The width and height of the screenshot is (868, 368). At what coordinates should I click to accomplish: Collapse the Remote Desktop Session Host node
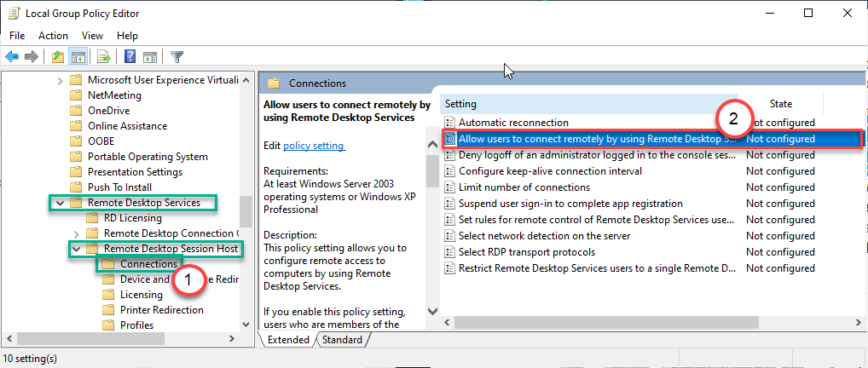point(77,249)
